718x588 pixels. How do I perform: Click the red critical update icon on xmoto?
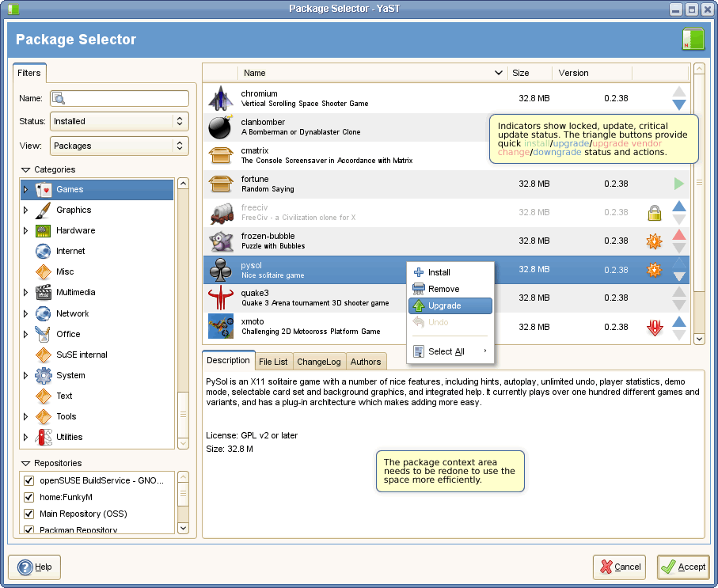pyautogui.click(x=655, y=327)
